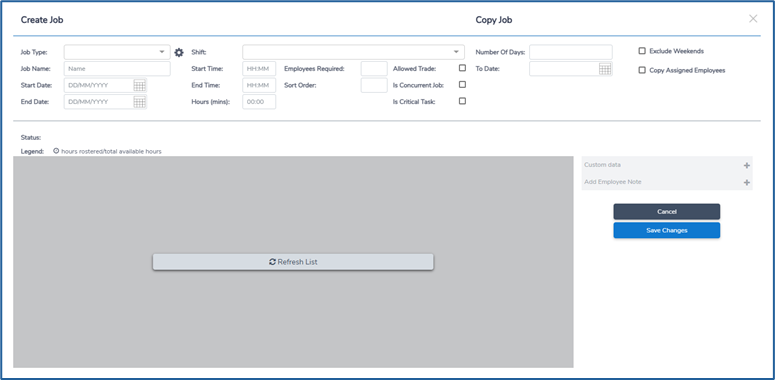The width and height of the screenshot is (775, 380).
Task: Click 'hours rostered/total available hours' legend text
Action: [x=111, y=152]
